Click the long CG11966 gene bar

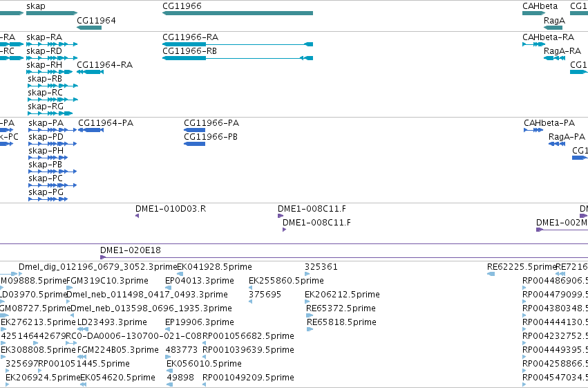point(238,14)
